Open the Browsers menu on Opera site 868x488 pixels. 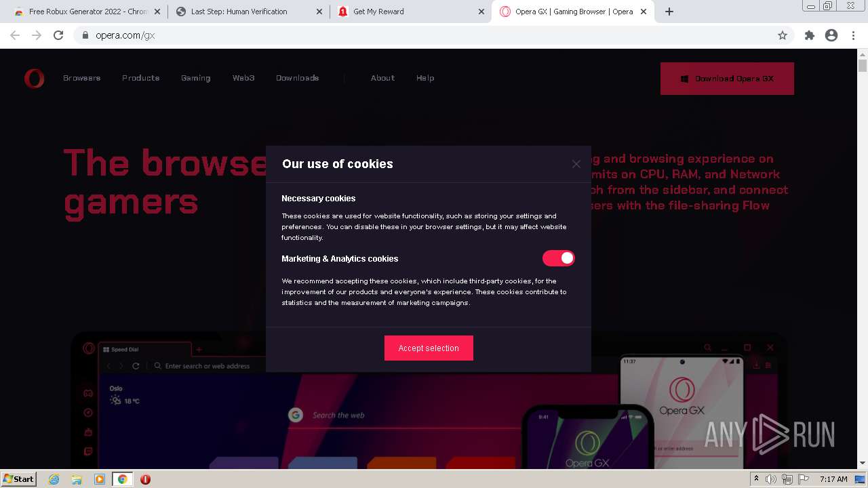(82, 78)
